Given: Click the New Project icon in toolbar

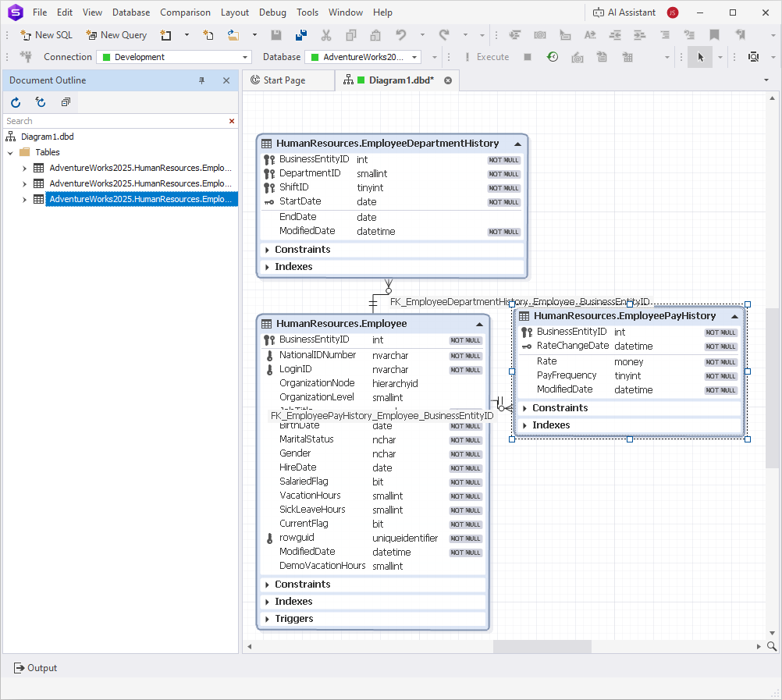Looking at the screenshot, I should pos(165,35).
